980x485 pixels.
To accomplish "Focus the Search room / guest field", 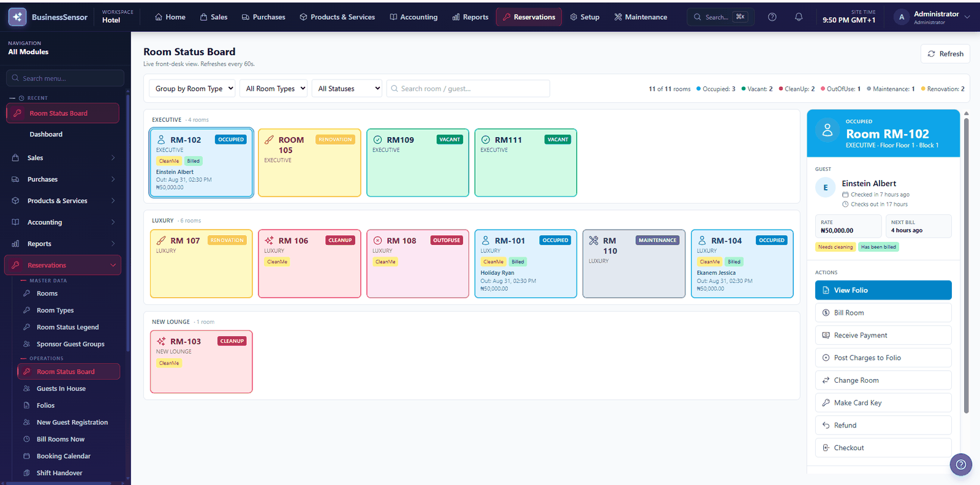I will click(x=468, y=89).
